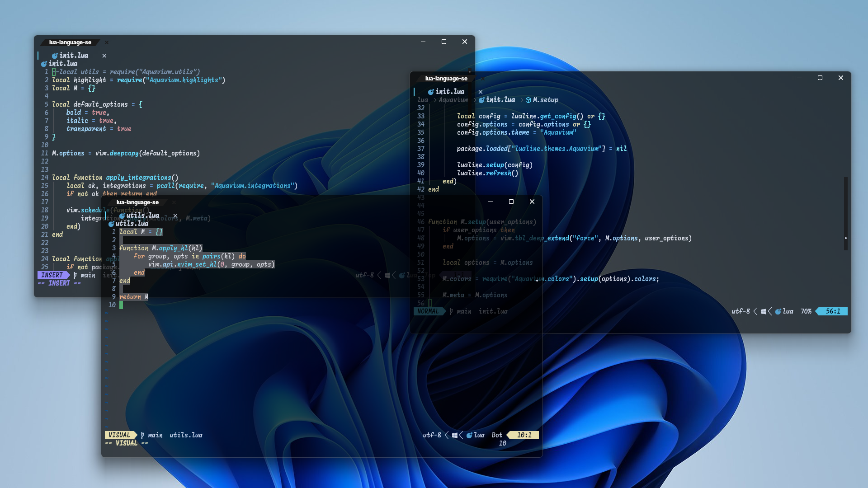Close the NORMAL-mode terminal window

[x=841, y=78]
